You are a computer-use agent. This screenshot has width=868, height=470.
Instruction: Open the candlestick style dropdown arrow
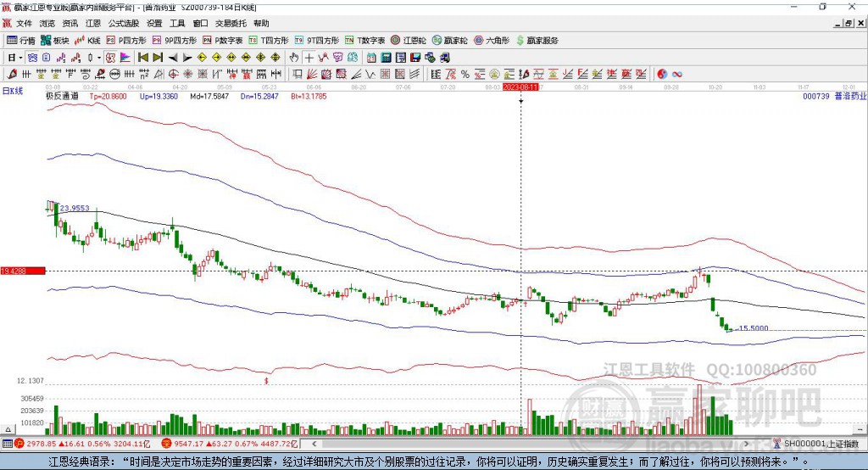99,58
